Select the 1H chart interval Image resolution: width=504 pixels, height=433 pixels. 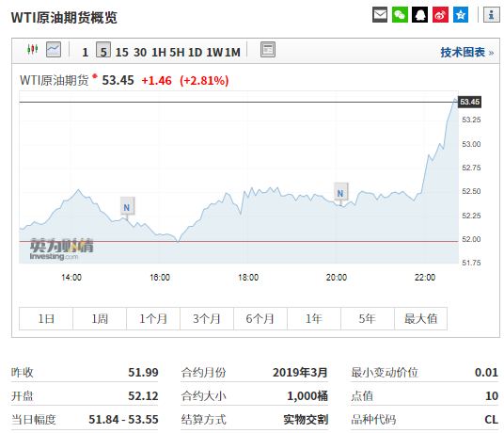(159, 52)
